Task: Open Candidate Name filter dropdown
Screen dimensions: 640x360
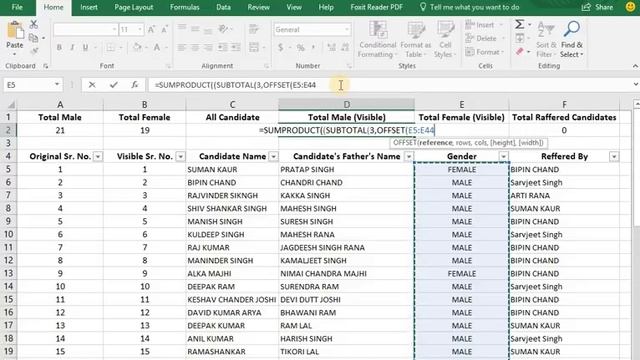Action: [273, 156]
